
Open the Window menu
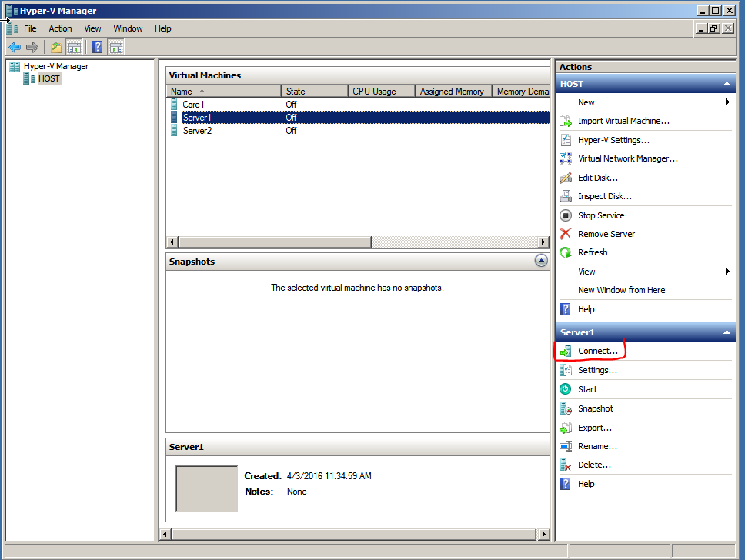coord(128,28)
